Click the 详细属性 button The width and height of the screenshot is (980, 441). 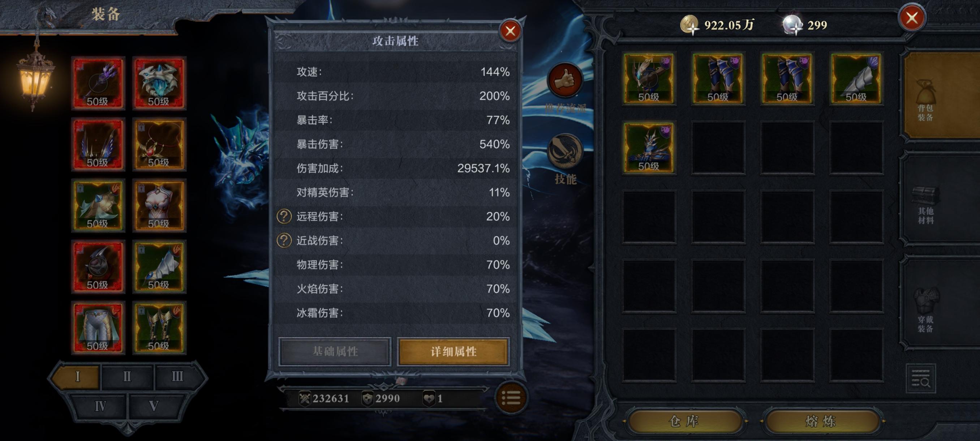pos(453,351)
